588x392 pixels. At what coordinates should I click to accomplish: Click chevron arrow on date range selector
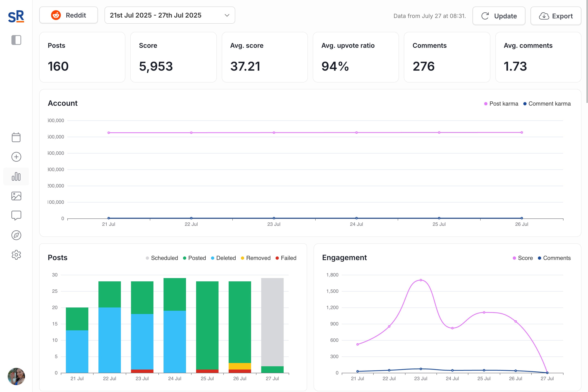(227, 15)
